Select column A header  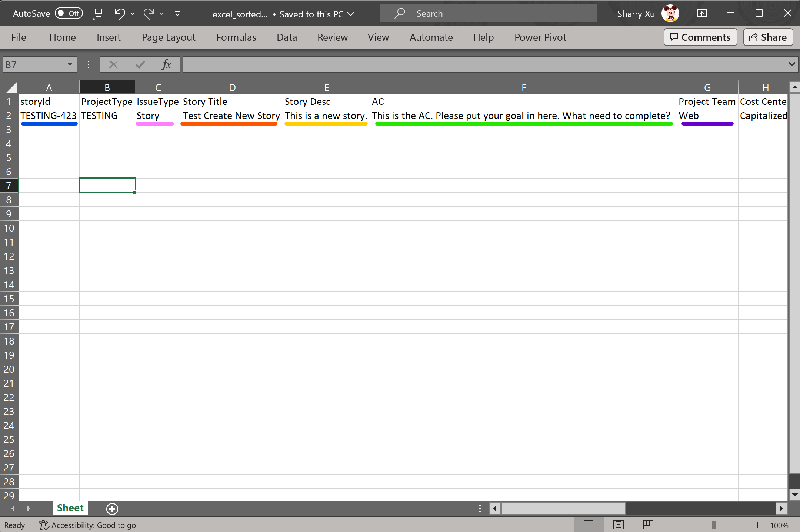[49, 87]
